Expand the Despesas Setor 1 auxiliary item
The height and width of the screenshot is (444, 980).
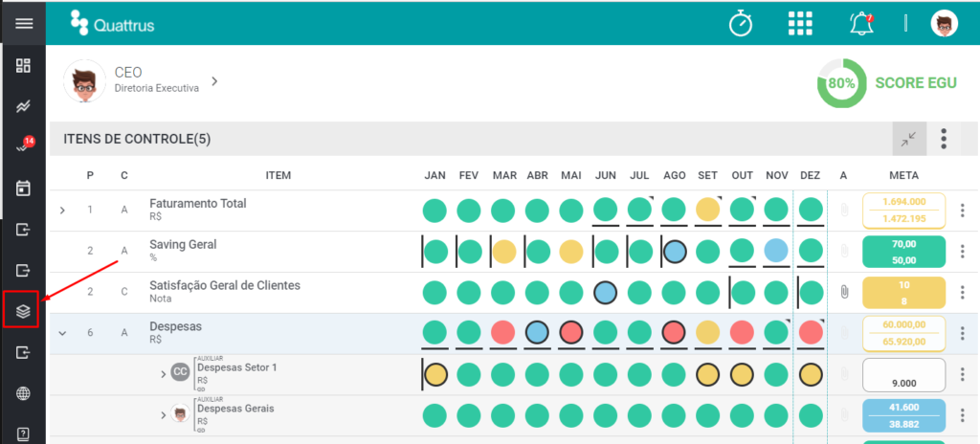point(164,374)
